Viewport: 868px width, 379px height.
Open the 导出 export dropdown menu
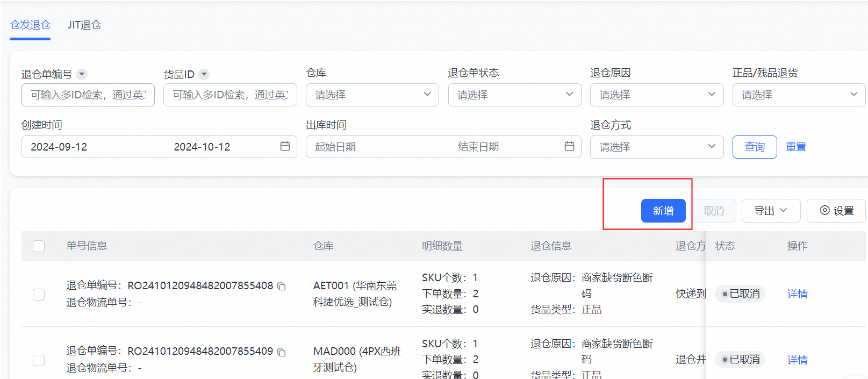(x=771, y=211)
